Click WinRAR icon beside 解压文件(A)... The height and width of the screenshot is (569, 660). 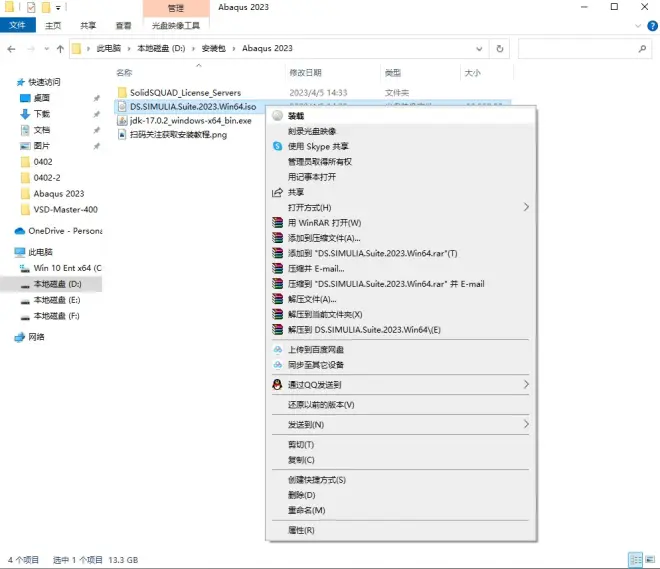tap(277, 299)
